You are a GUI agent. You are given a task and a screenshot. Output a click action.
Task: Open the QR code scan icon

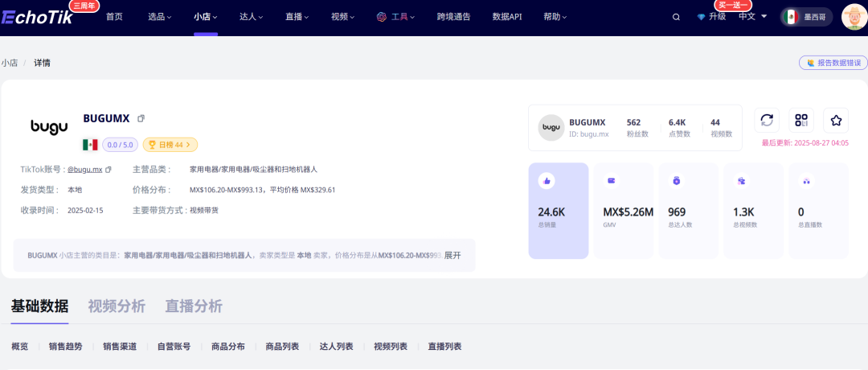(801, 121)
